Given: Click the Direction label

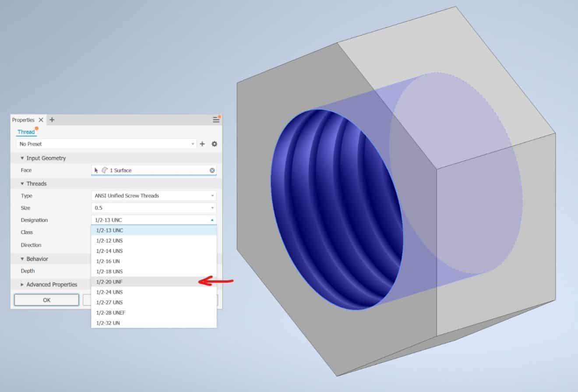Looking at the screenshot, I should [x=31, y=245].
